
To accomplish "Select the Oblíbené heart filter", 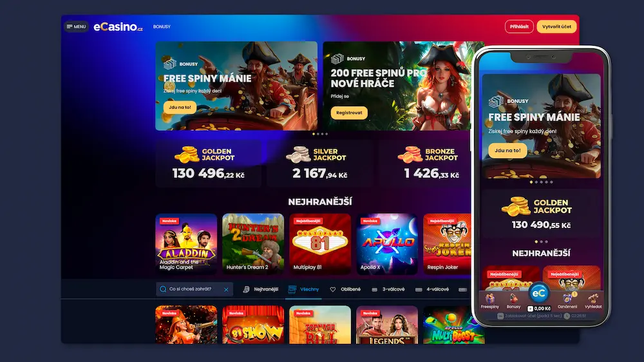I will point(345,289).
